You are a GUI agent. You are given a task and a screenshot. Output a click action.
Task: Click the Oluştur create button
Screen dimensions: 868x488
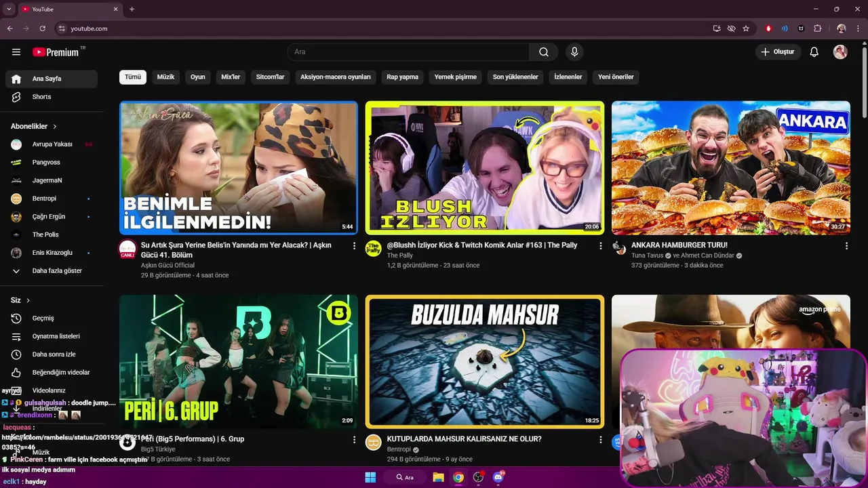coord(778,52)
